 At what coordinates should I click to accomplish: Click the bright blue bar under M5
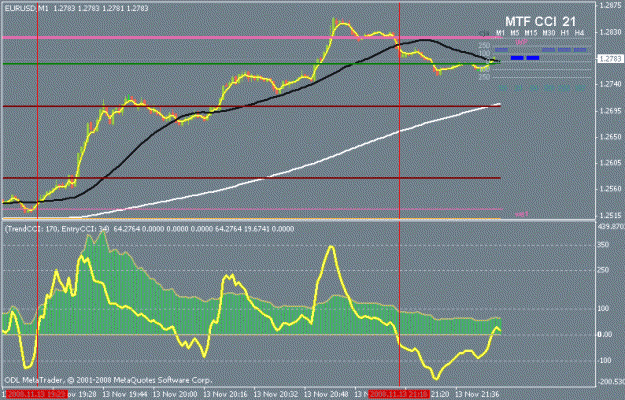[x=517, y=58]
